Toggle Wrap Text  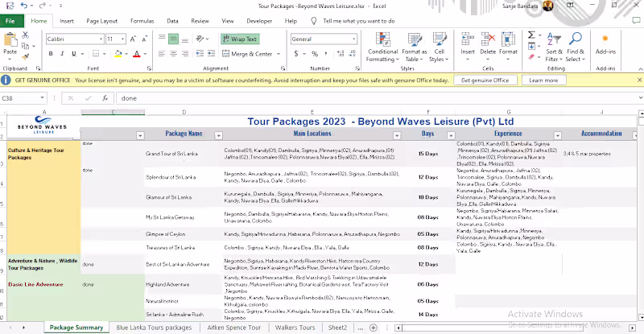pyautogui.click(x=240, y=39)
